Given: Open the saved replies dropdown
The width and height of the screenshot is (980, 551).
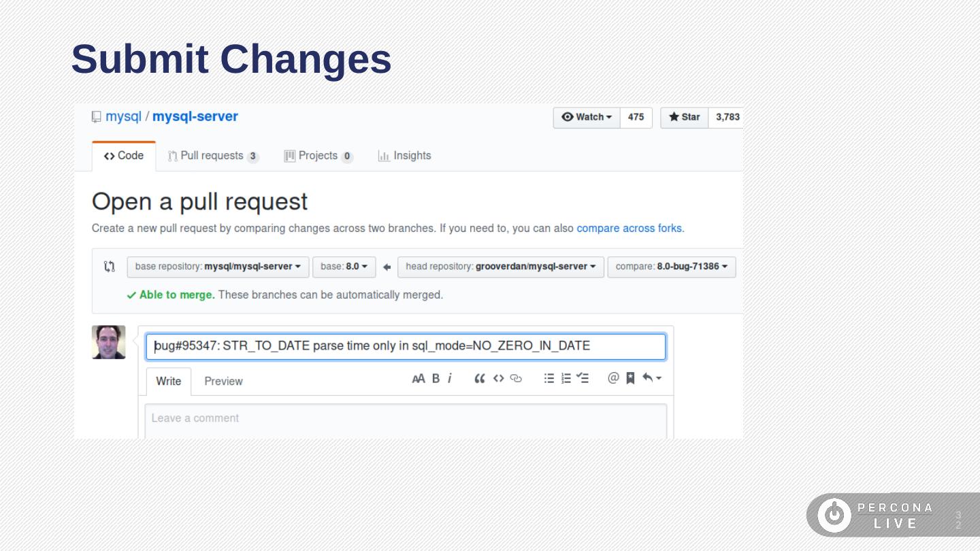Looking at the screenshot, I should click(x=652, y=378).
